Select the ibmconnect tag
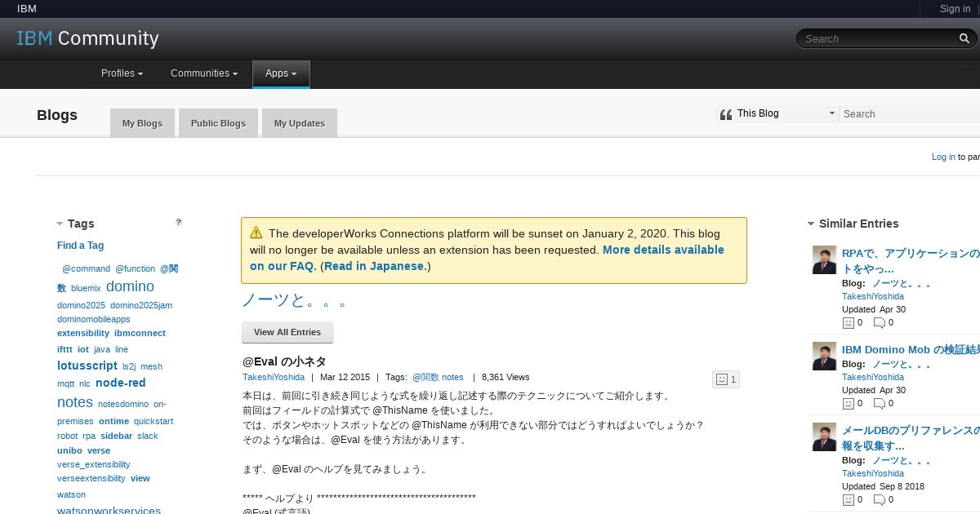The image size is (980, 514). 140,333
